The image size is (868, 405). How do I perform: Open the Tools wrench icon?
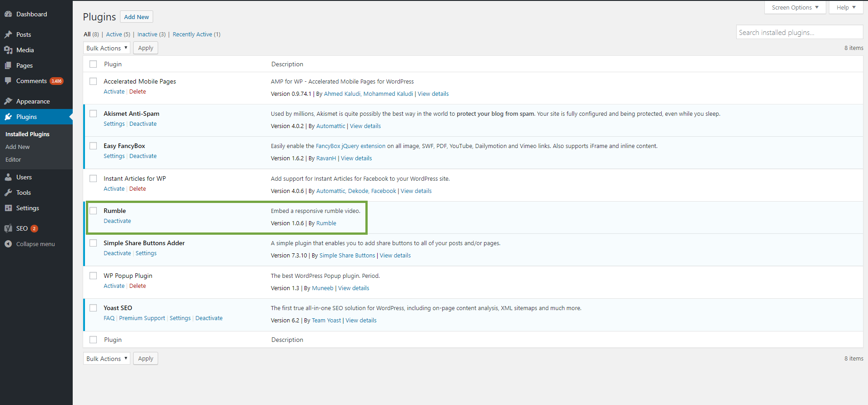(8, 193)
